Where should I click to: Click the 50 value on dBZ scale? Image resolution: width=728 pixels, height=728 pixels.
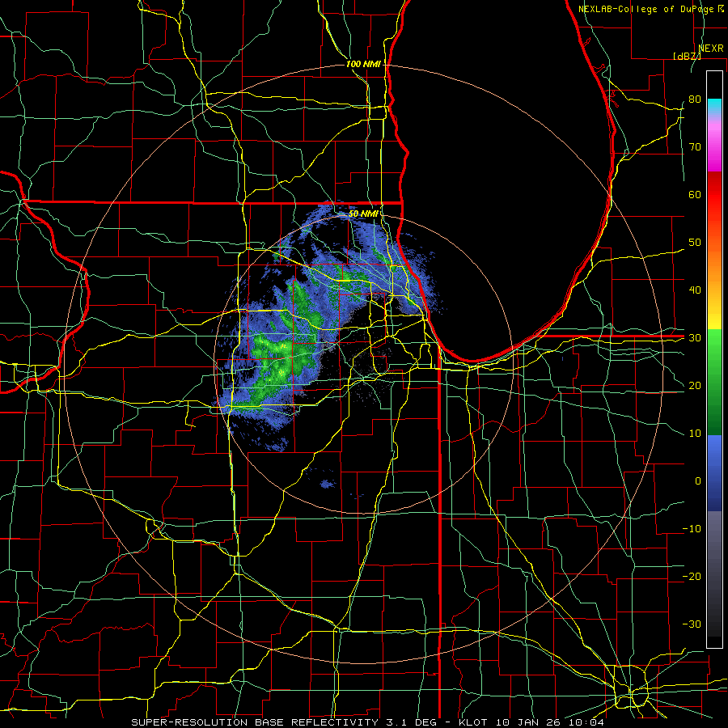tap(695, 243)
